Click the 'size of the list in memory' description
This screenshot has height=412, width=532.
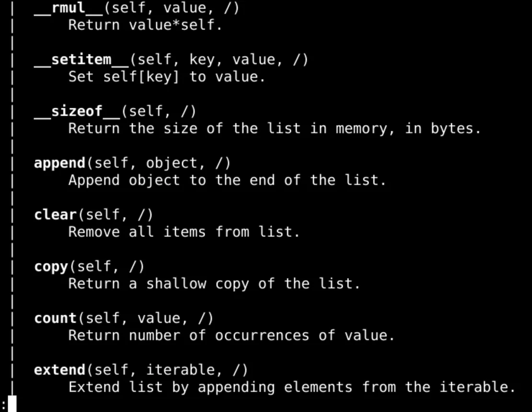click(x=274, y=128)
